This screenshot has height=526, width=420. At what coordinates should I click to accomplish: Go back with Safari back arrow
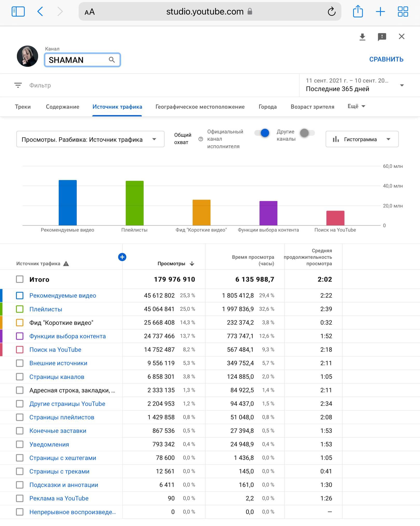(x=40, y=12)
